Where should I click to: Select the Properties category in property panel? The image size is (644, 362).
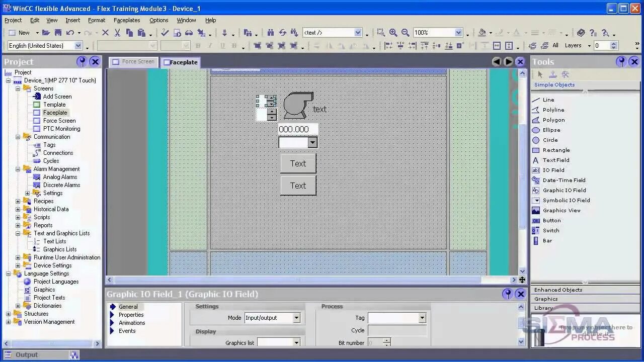pyautogui.click(x=131, y=315)
